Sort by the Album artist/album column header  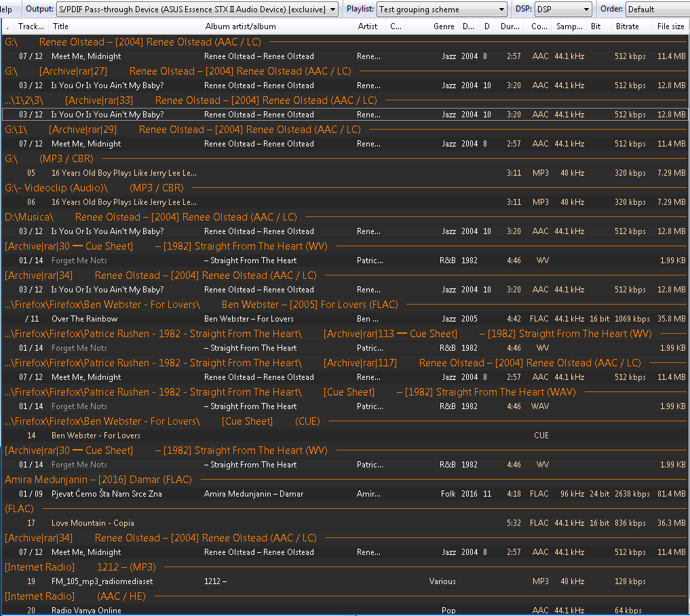click(277, 26)
